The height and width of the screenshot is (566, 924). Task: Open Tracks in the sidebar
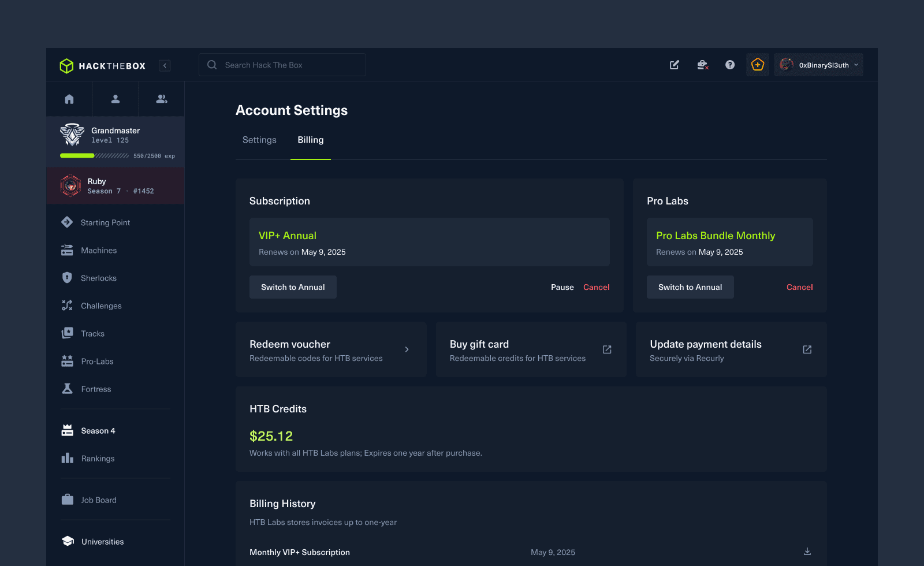coord(93,333)
